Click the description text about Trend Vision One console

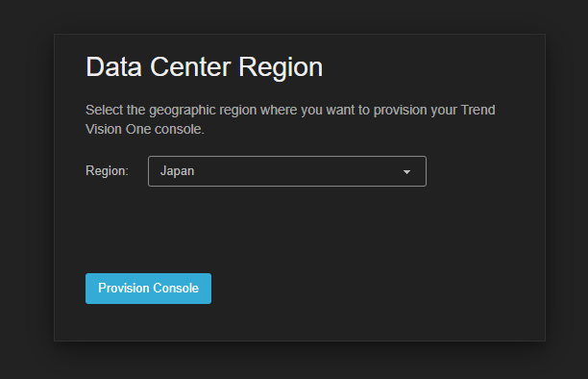pyautogui.click(x=290, y=119)
